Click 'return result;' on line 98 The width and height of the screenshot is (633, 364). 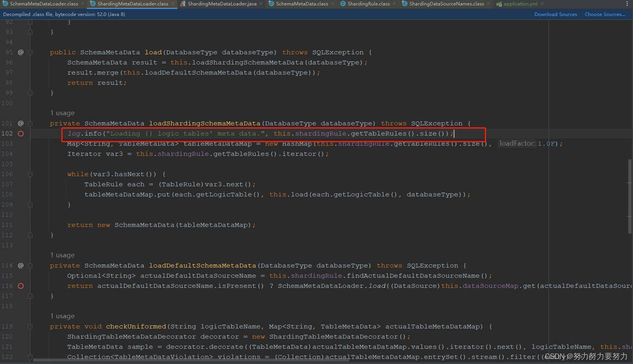click(x=97, y=83)
